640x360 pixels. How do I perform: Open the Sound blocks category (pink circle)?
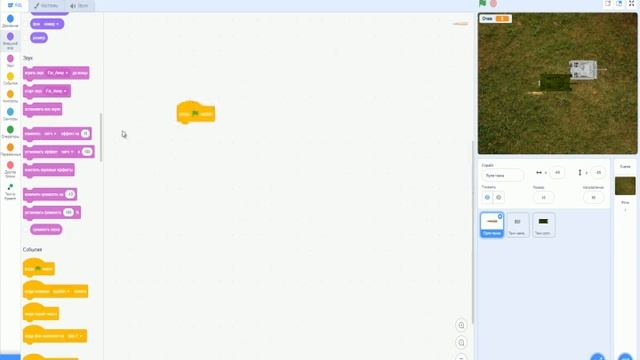tap(10, 61)
